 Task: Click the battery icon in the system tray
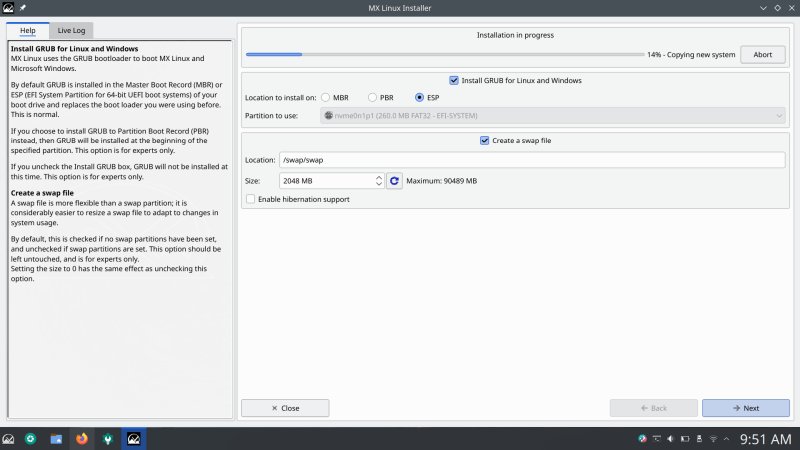tap(685, 439)
